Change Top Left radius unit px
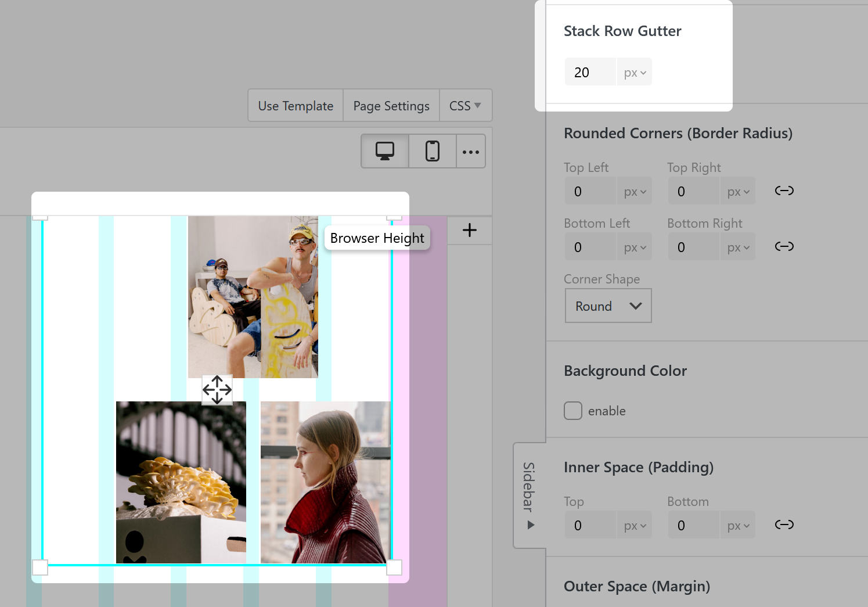 coord(634,192)
